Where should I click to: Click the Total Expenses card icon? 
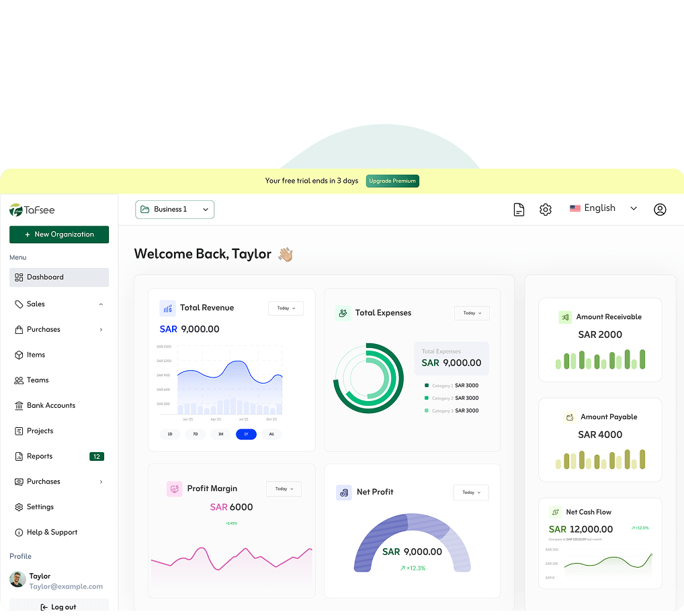(x=343, y=313)
